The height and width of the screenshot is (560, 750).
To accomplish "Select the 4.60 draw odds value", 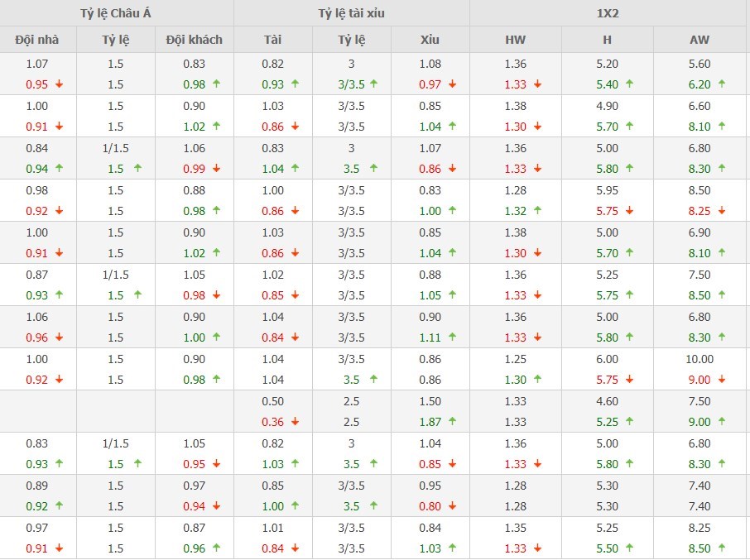I will [x=608, y=401].
